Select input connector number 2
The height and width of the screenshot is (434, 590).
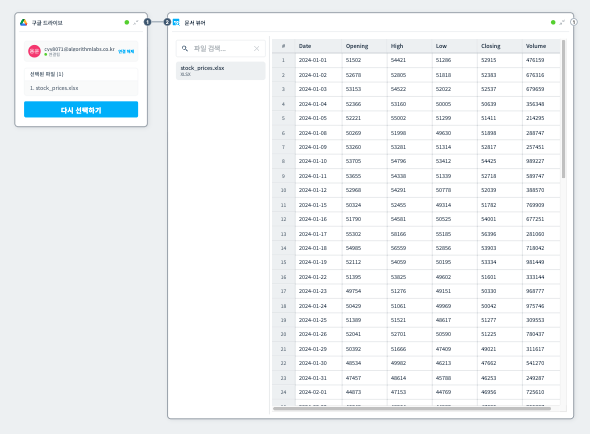coord(167,22)
